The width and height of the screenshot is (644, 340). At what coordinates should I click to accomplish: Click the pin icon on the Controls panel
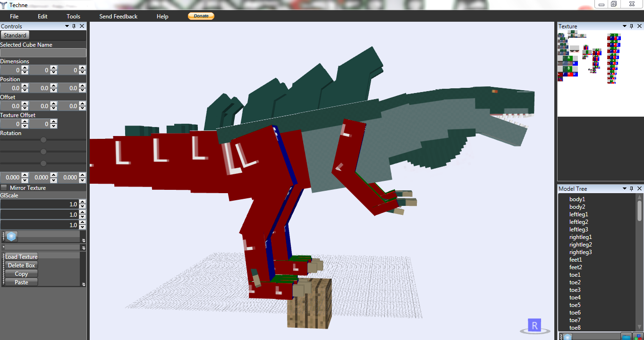click(74, 26)
